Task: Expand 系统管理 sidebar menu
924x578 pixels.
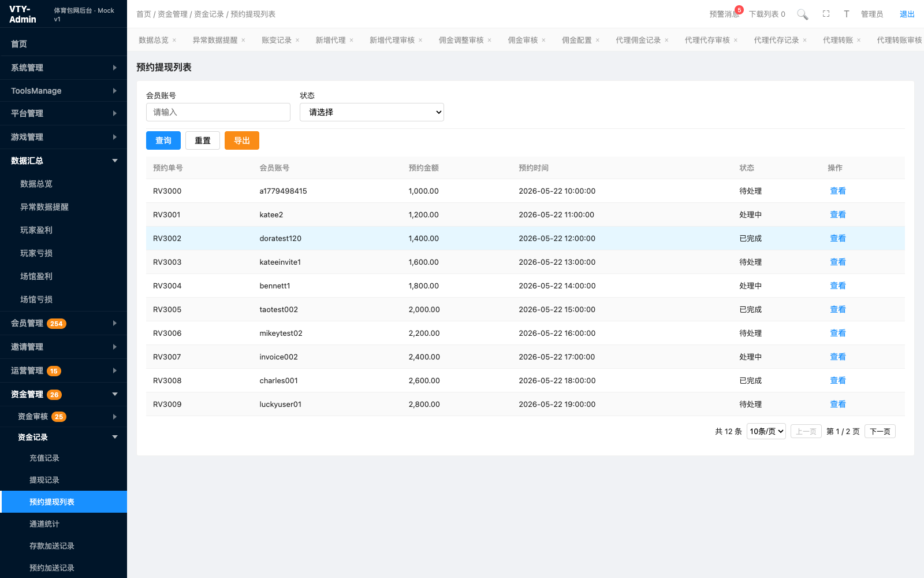Action: click(64, 68)
